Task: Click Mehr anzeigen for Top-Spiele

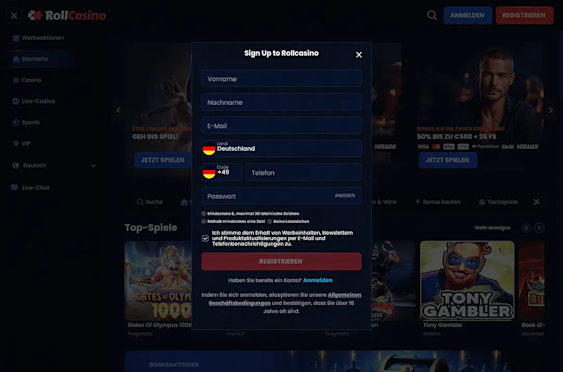Action: pos(492,228)
